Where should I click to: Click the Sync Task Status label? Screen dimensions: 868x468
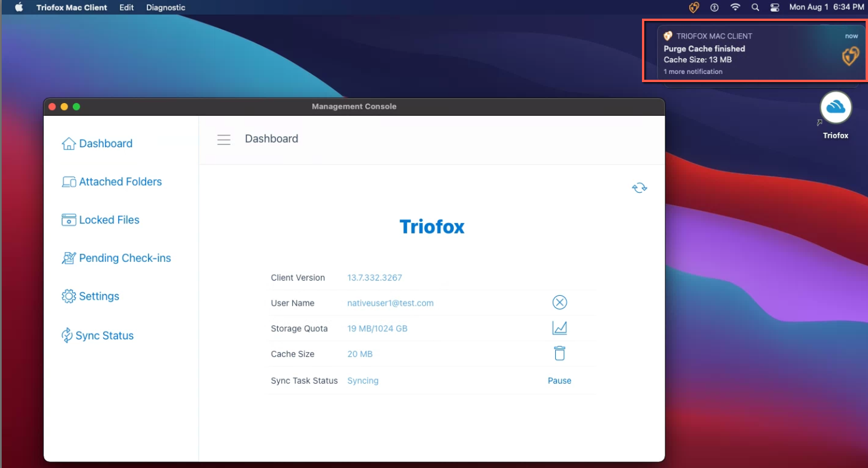click(304, 381)
